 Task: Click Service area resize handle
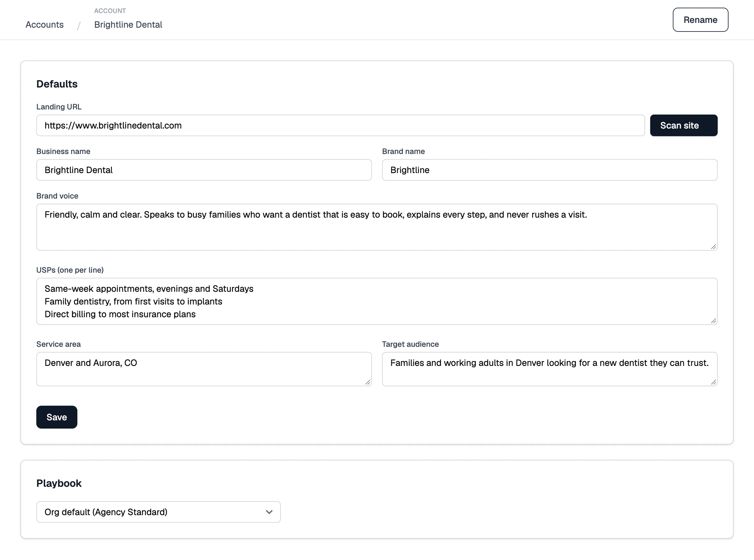pos(368,382)
